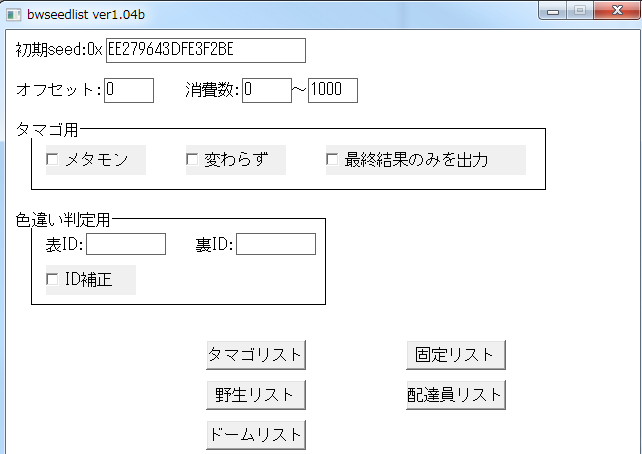Click the オフセット label text

tap(59, 90)
